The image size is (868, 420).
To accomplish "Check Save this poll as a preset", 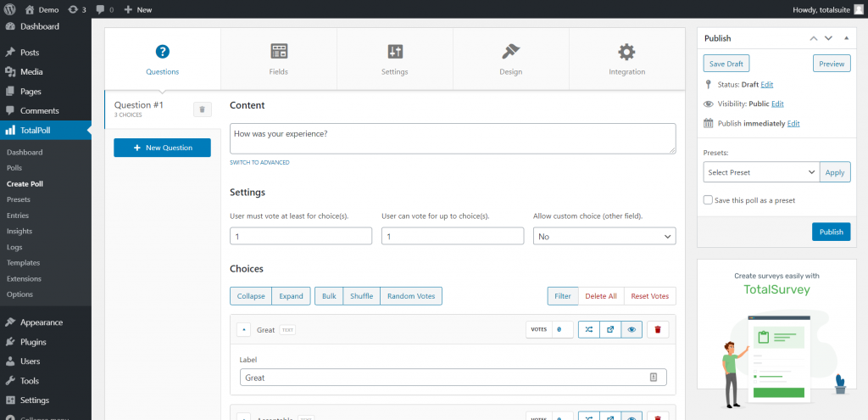I will pos(708,200).
